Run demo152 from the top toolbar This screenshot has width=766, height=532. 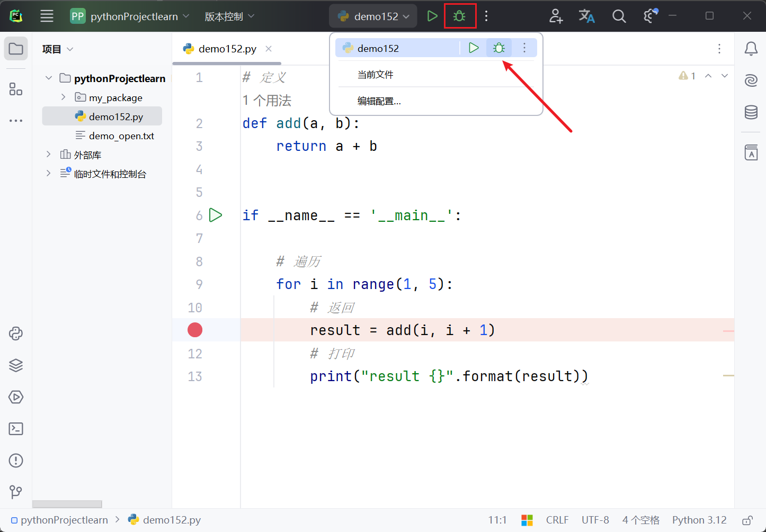point(432,16)
